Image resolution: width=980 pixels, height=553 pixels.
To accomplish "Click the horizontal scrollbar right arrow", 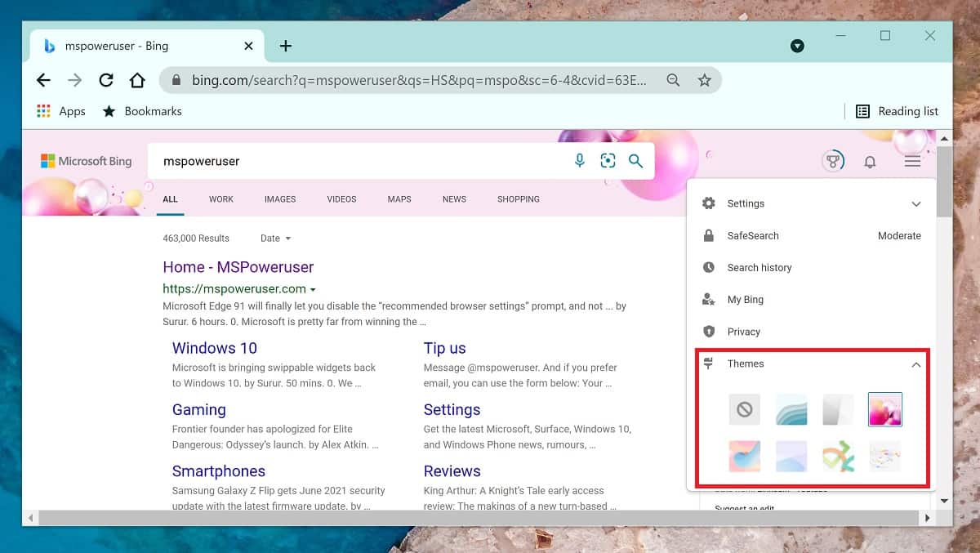I will tap(928, 518).
